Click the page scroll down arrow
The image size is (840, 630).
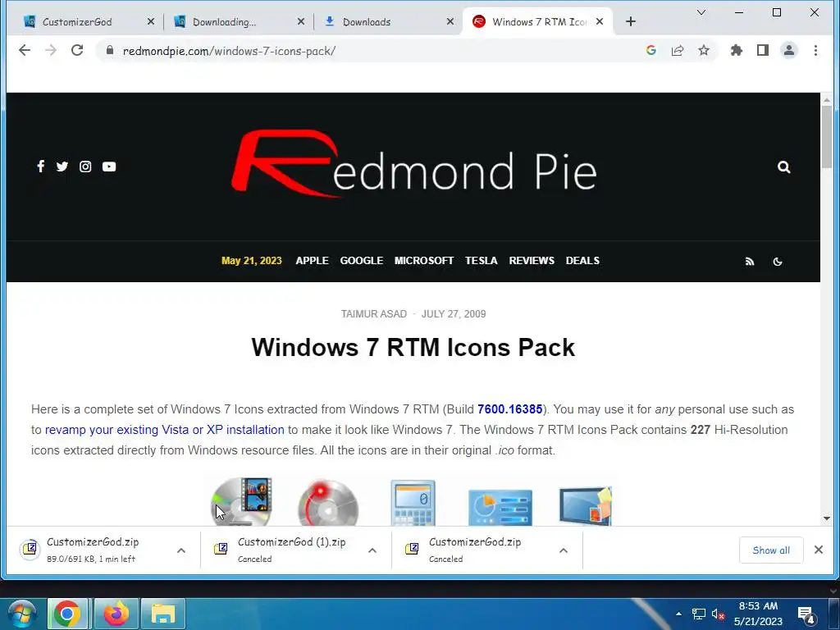827,518
